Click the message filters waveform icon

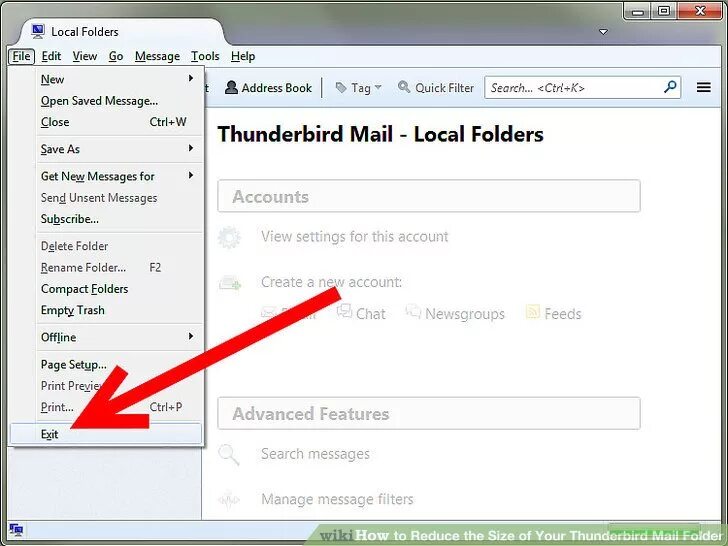point(229,500)
